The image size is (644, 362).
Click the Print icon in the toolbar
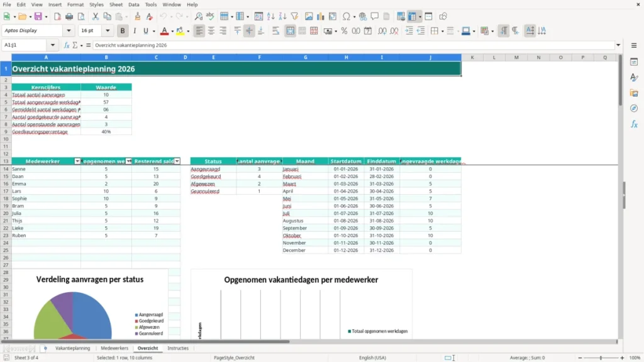[x=69, y=16]
